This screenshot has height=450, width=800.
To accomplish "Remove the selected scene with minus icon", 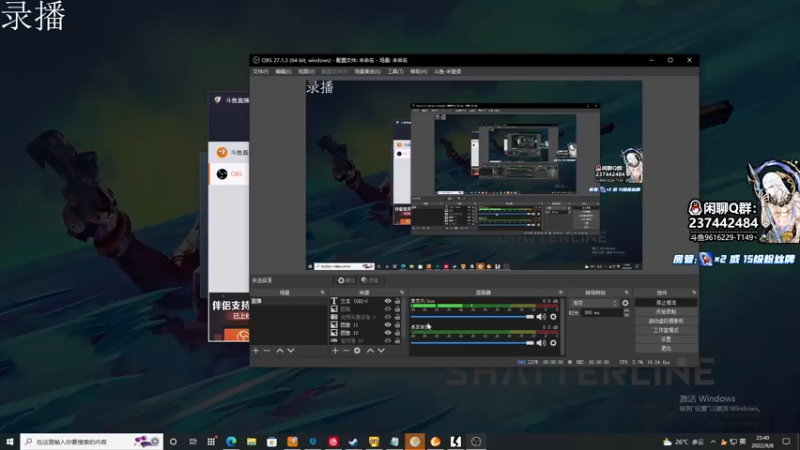I will tap(266, 351).
